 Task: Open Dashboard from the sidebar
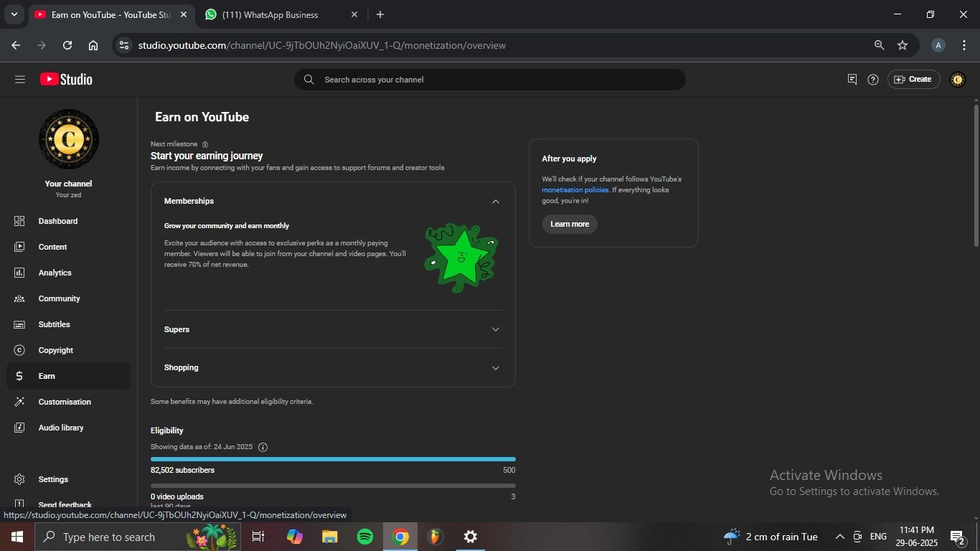69,221
